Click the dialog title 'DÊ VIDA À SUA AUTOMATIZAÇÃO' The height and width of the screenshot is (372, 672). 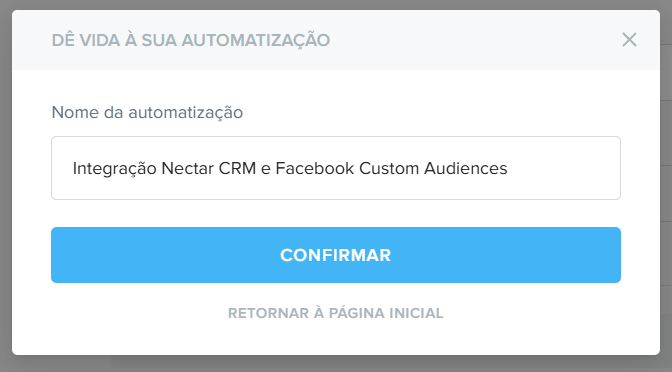(191, 40)
